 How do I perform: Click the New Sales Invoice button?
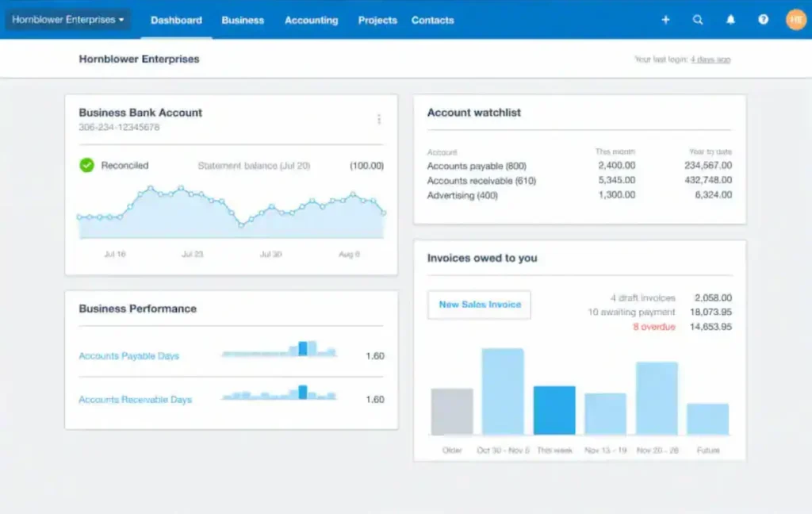[478, 305]
